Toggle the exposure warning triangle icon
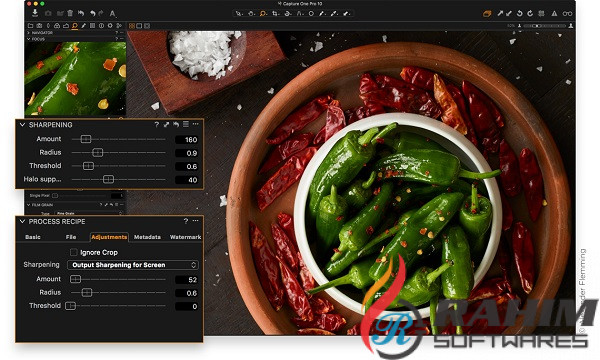This screenshot has width=600, height=360. pos(554,13)
